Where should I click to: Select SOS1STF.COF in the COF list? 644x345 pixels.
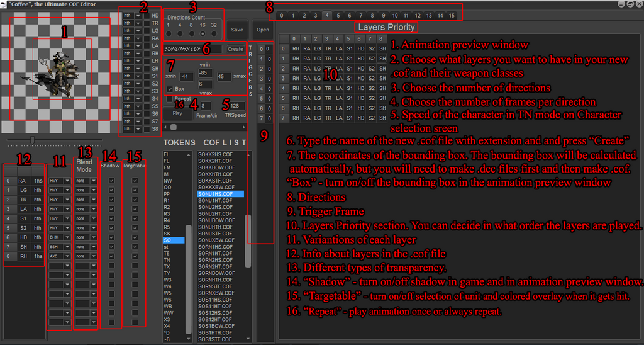pos(221,339)
